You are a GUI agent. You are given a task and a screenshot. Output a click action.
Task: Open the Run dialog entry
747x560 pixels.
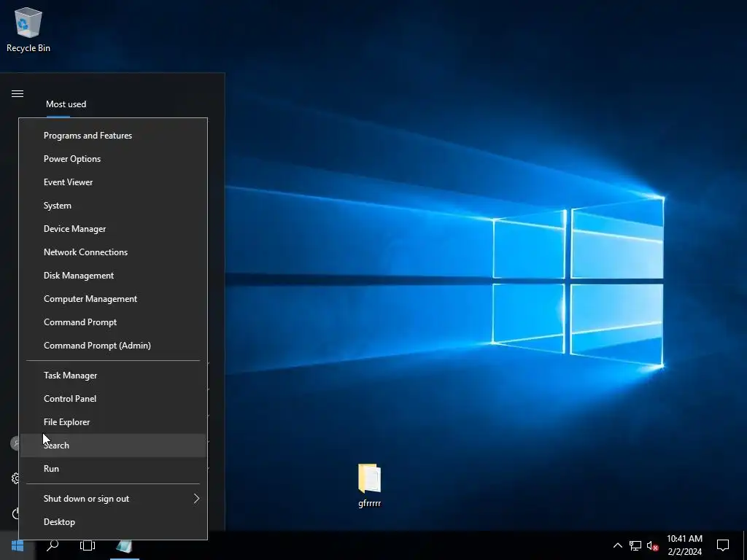[113, 469]
